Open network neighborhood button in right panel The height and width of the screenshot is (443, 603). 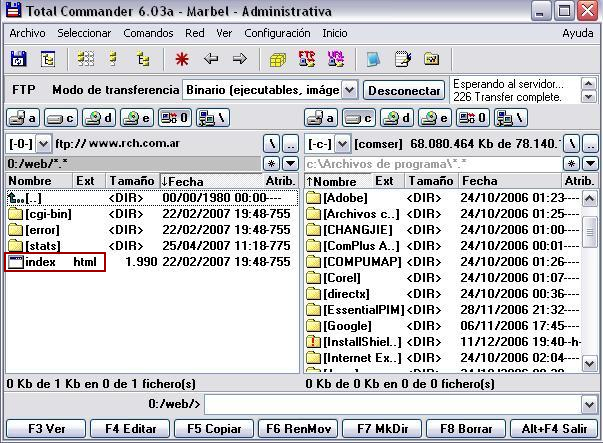pyautogui.click(x=511, y=118)
